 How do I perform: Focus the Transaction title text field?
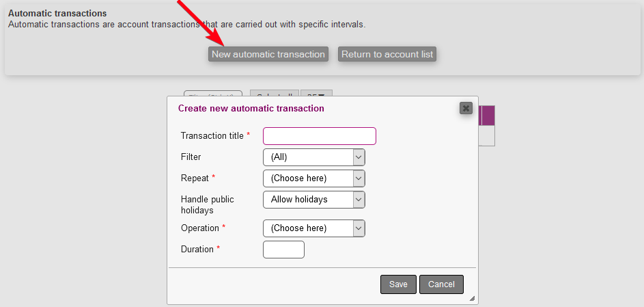tap(319, 136)
